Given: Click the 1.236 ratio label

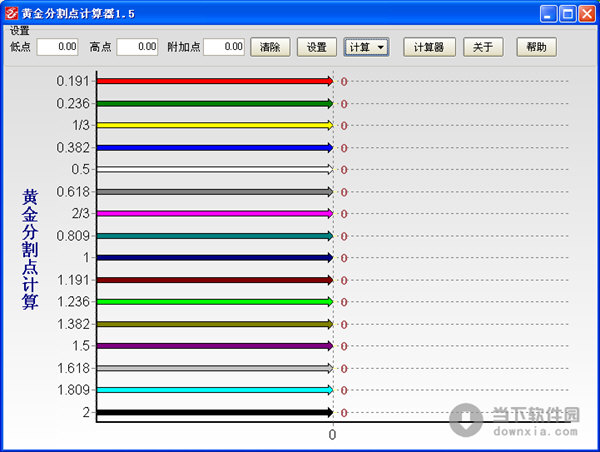Looking at the screenshot, I should coord(73,302).
